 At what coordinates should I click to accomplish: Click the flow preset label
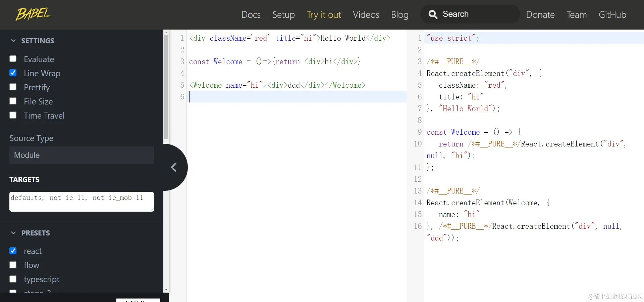click(32, 265)
